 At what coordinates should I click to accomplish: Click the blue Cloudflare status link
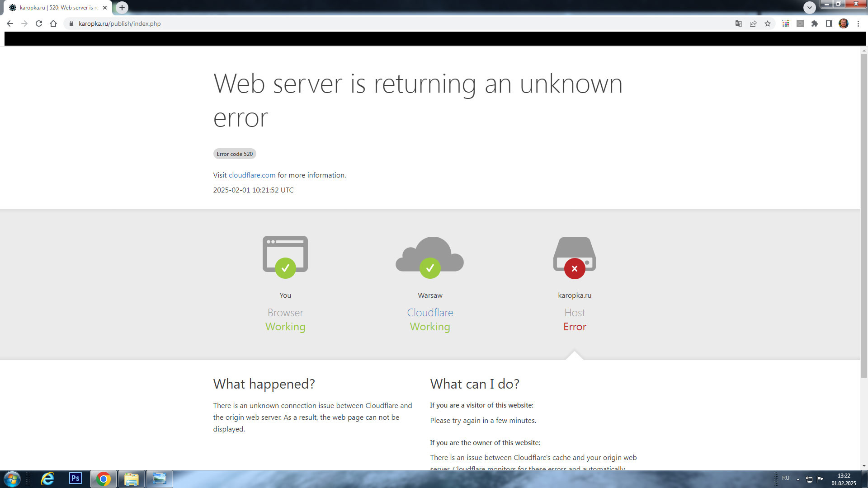pyautogui.click(x=430, y=313)
